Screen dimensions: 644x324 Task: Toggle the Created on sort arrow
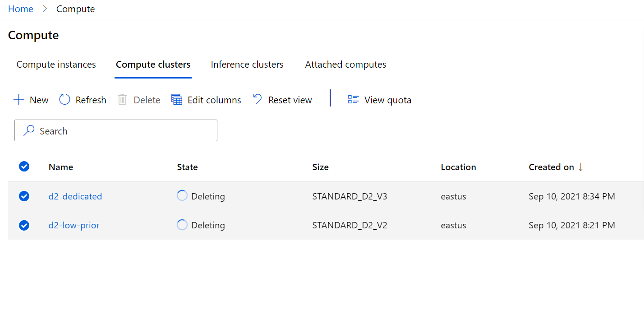tap(581, 167)
